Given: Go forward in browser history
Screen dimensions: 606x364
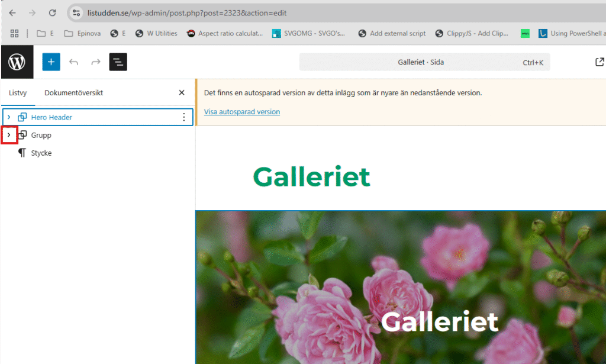Looking at the screenshot, I should [x=33, y=13].
